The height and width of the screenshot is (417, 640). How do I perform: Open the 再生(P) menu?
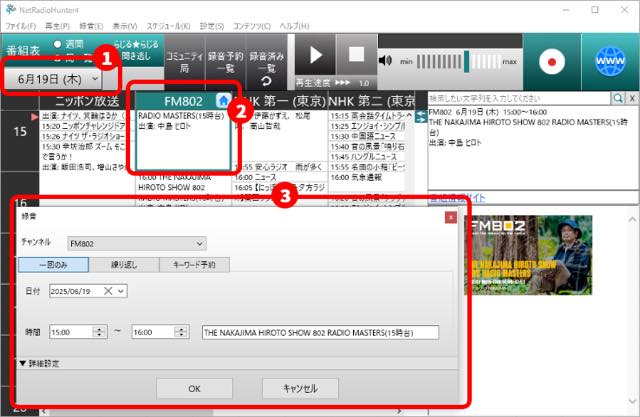coord(58,26)
